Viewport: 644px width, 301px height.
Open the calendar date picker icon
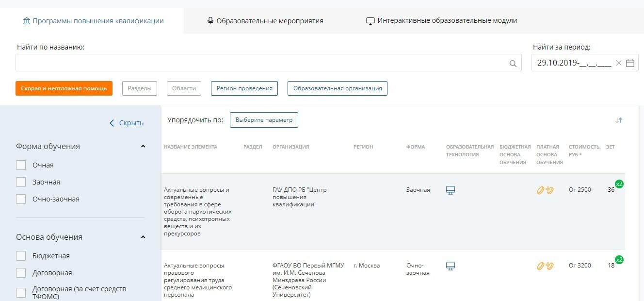click(630, 63)
